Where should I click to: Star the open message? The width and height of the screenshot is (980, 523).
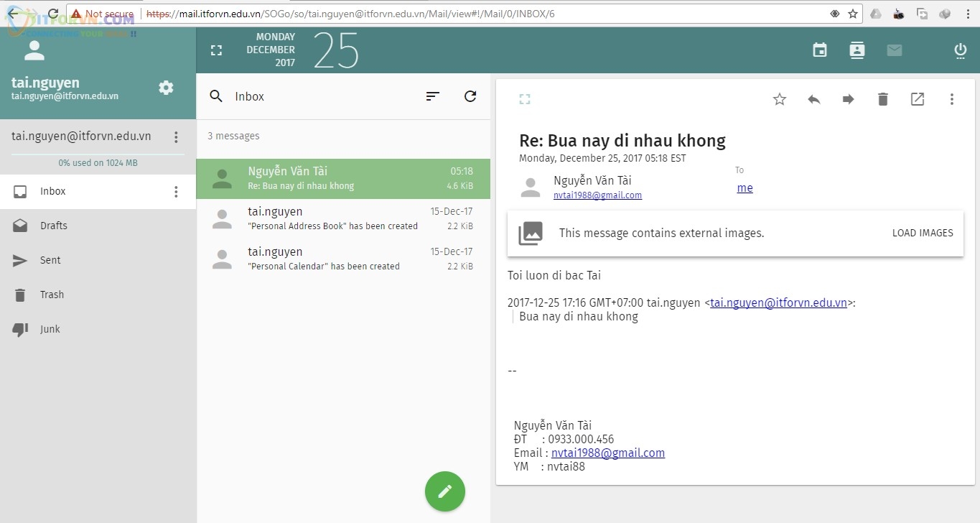point(779,99)
